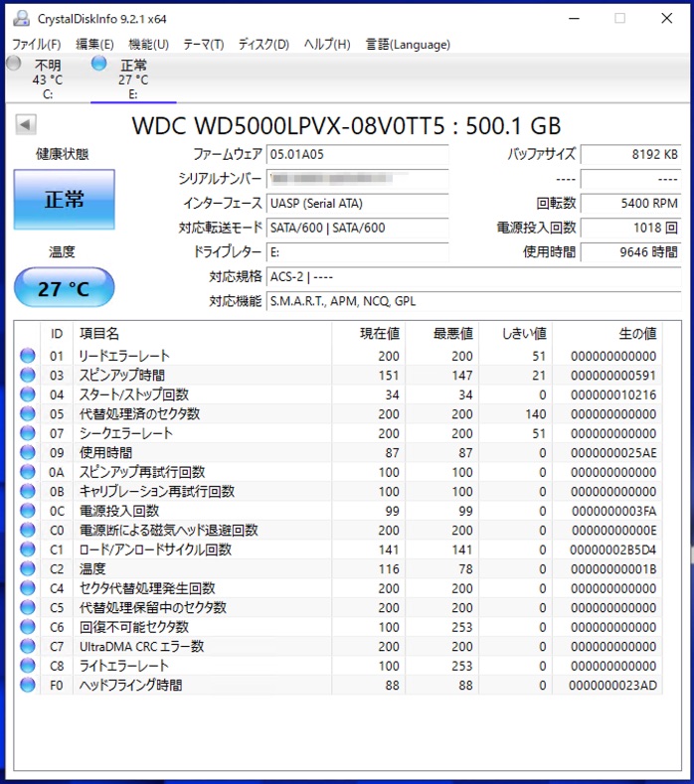Click status orb of ライトエラーレート row
This screenshot has width=694, height=784.
pyautogui.click(x=28, y=666)
